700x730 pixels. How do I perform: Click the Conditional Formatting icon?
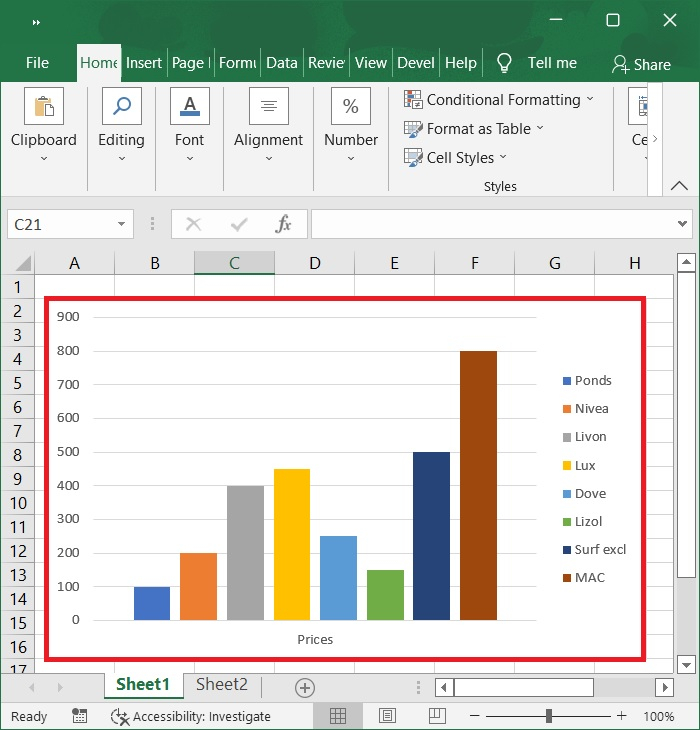tap(413, 99)
